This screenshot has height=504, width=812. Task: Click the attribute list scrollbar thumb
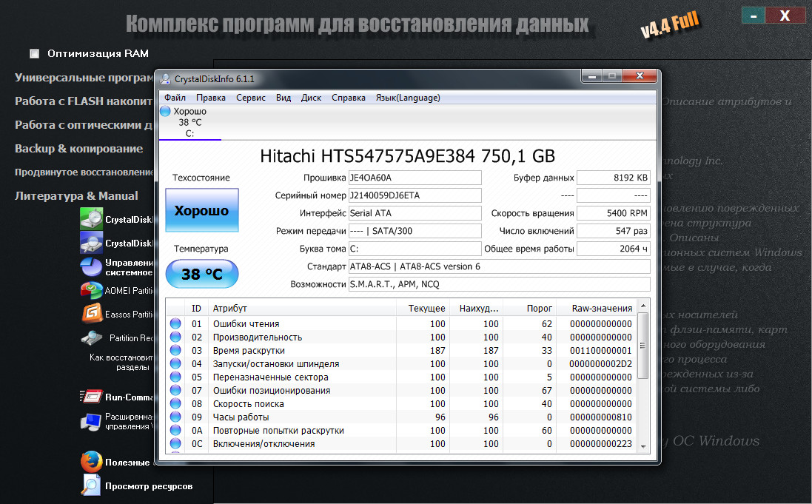(x=643, y=346)
